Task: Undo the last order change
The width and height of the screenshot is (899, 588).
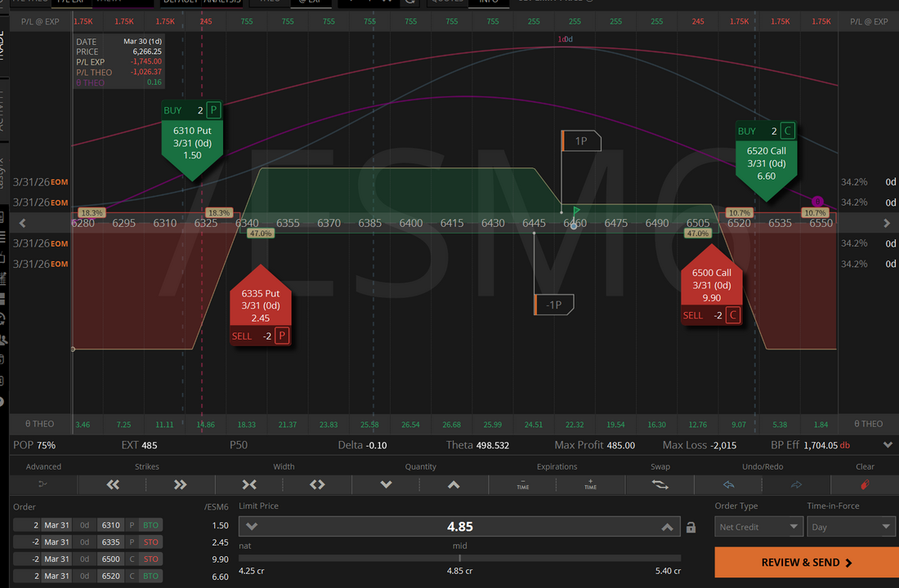Action: click(728, 484)
